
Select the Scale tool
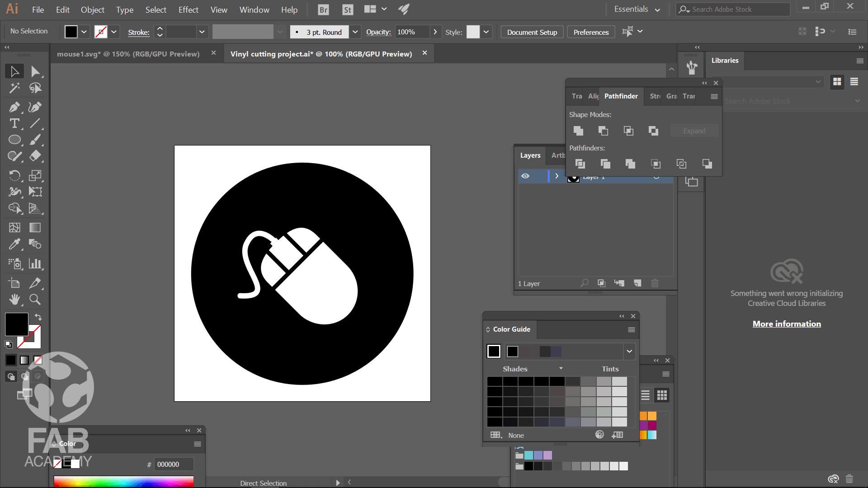[35, 175]
